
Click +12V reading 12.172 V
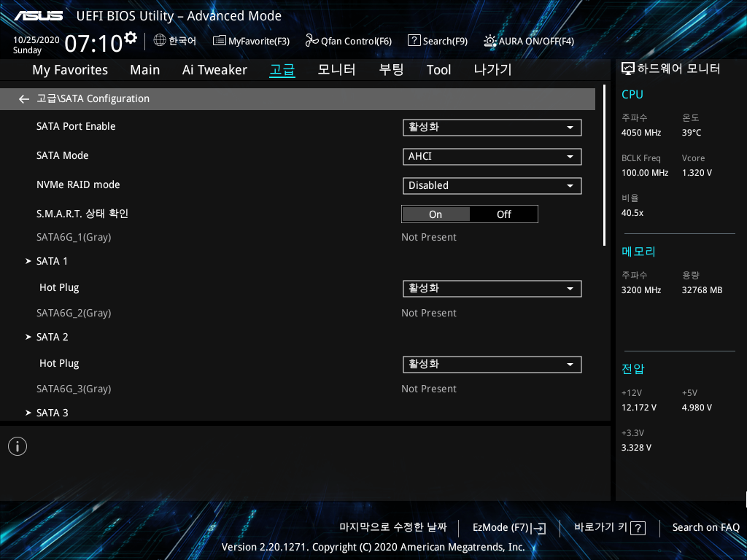[639, 408]
